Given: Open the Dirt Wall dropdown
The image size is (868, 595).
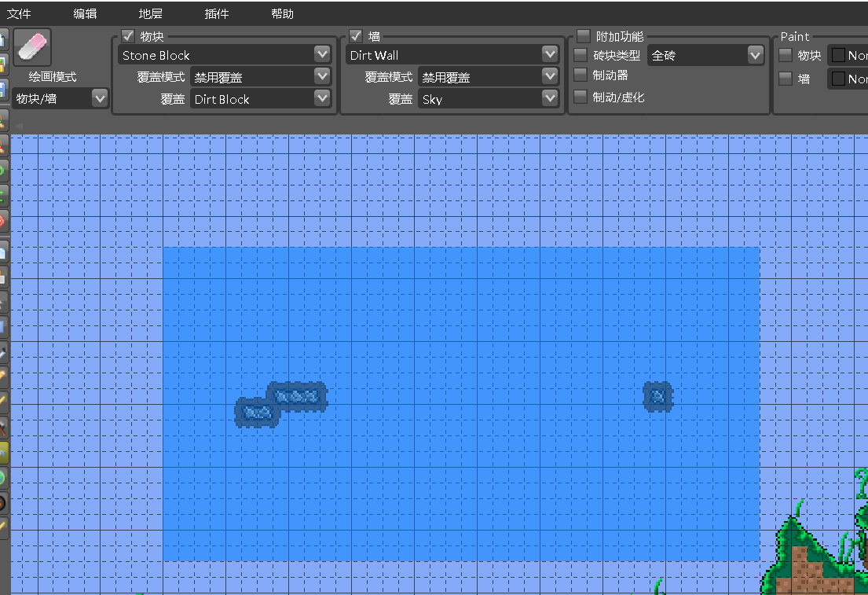Looking at the screenshot, I should point(550,54).
